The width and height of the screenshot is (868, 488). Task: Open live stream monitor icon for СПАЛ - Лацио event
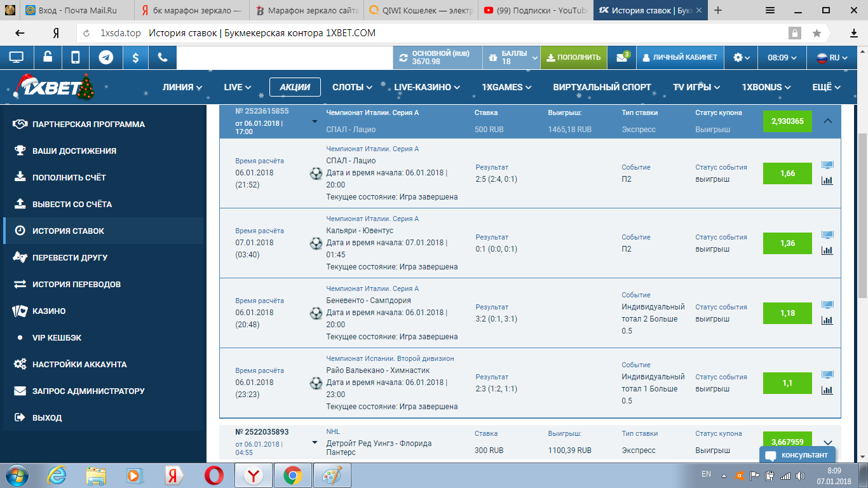827,165
